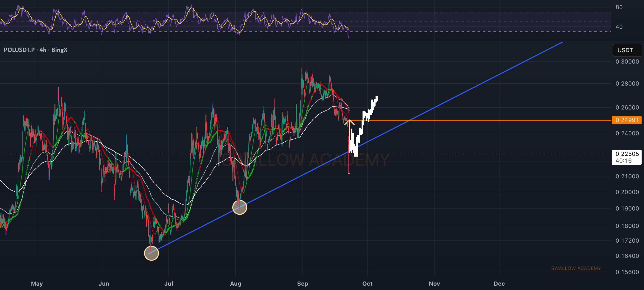Click the 0.30000 price scale label
Viewport: 644px width, 290px height.
[627, 62]
